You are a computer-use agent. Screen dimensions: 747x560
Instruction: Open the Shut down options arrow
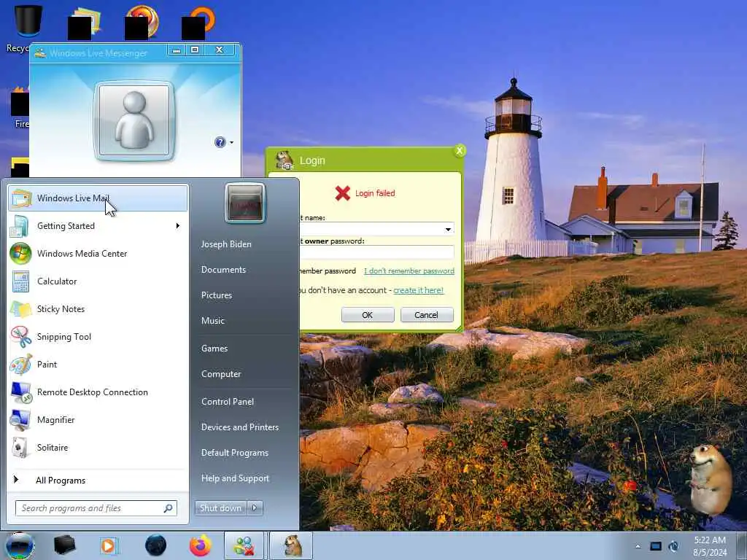click(255, 508)
